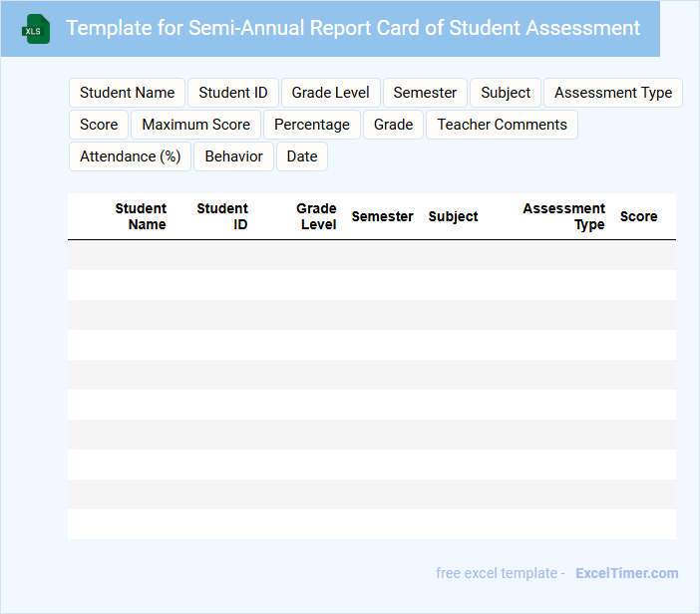Click the Semester column header
Screen dimensions: 700x614
click(382, 216)
